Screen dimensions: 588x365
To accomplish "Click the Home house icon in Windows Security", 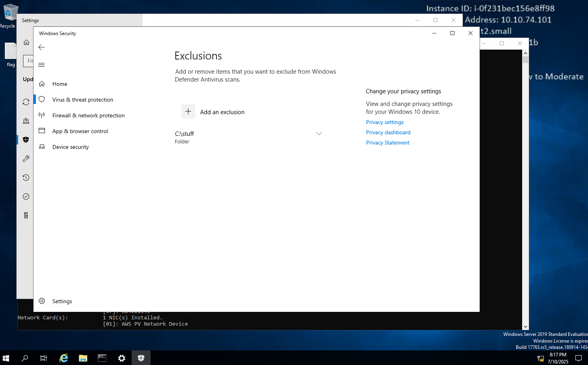I will click(42, 84).
